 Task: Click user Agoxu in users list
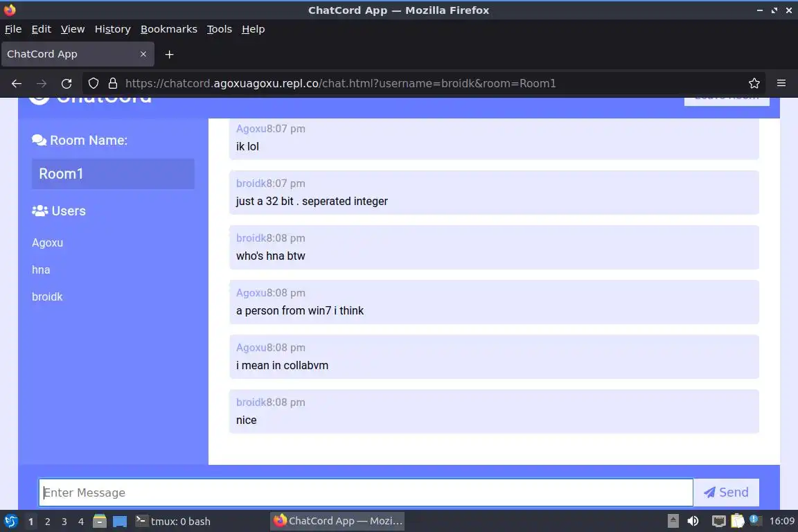coord(47,243)
